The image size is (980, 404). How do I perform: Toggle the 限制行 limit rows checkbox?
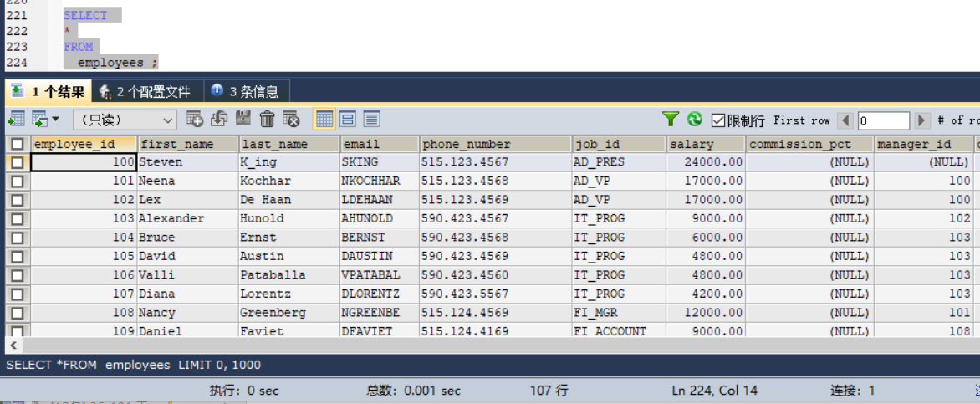tap(718, 120)
